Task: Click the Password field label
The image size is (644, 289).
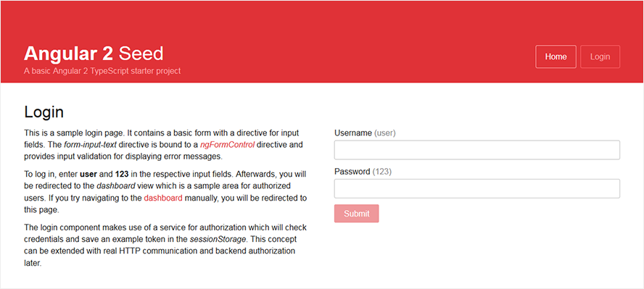Action: coord(352,172)
